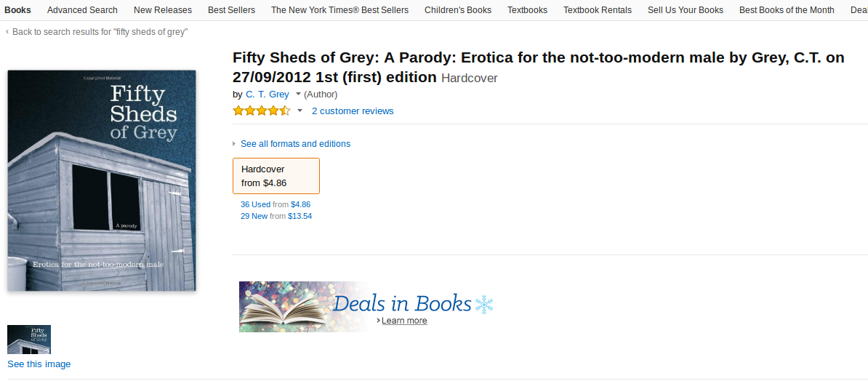868x381 pixels.
Task: Open the C. T. Grey author link
Action: [268, 95]
